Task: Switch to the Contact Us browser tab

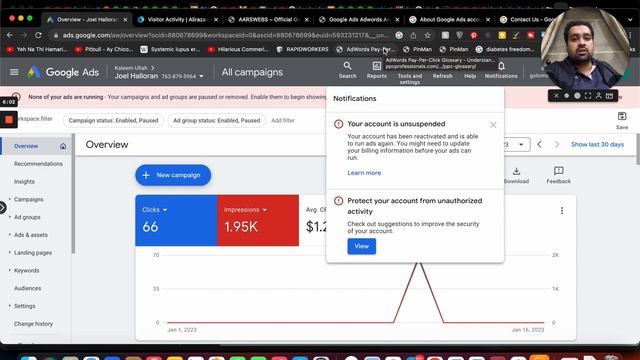Action: point(527,20)
